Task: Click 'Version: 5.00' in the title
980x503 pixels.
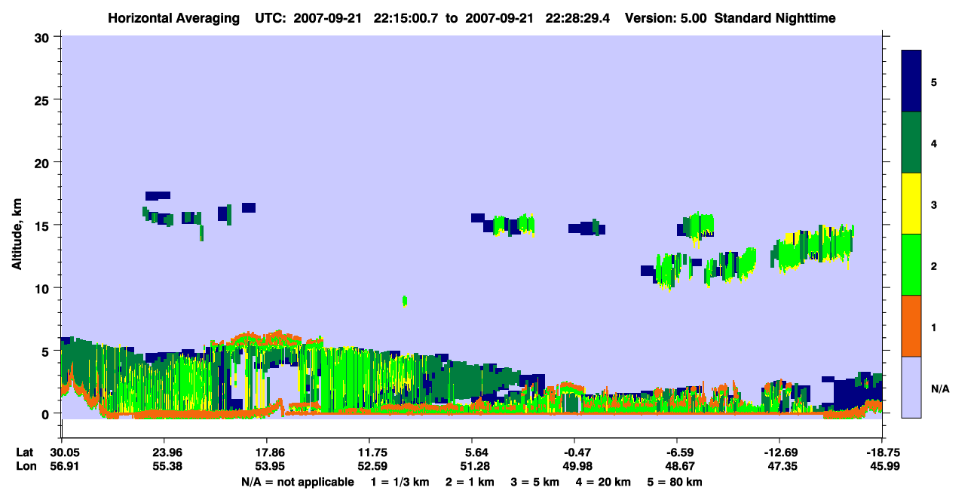Action: point(663,17)
